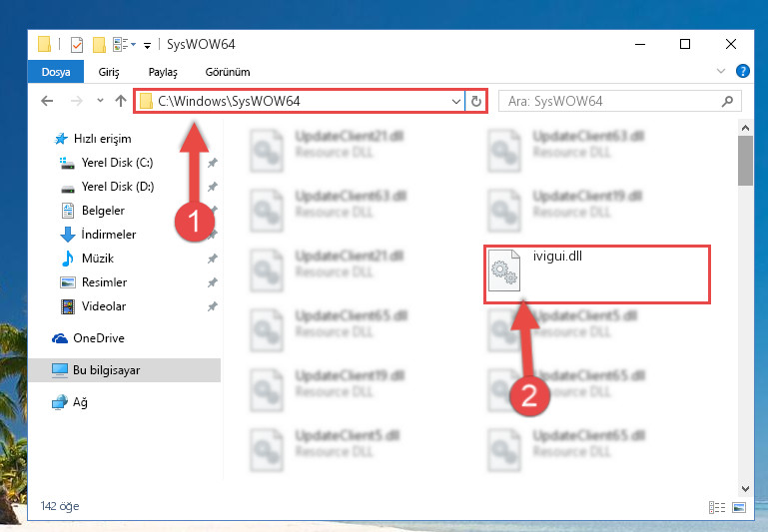This screenshot has height=532, width=768.
Task: Select Ağ network in navigation pane
Action: point(80,402)
